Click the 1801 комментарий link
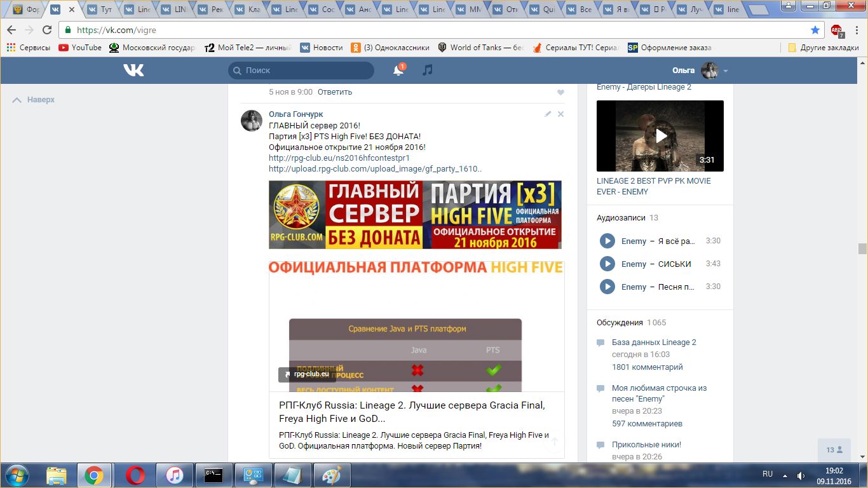The image size is (868, 488). pos(648,367)
